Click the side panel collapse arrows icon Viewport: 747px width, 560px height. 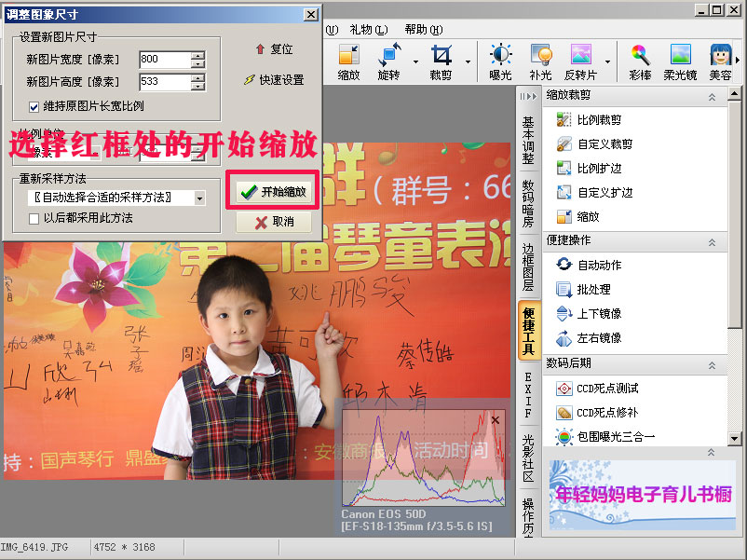528,96
